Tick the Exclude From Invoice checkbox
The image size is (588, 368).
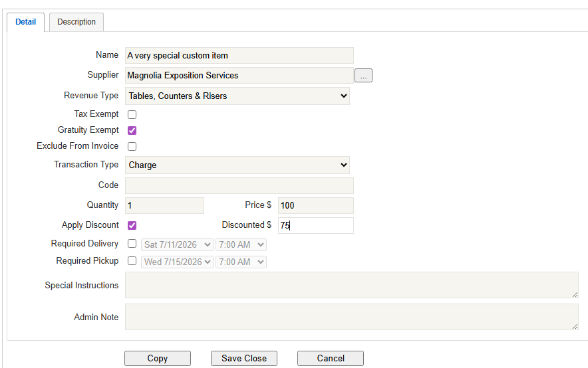pyautogui.click(x=132, y=146)
